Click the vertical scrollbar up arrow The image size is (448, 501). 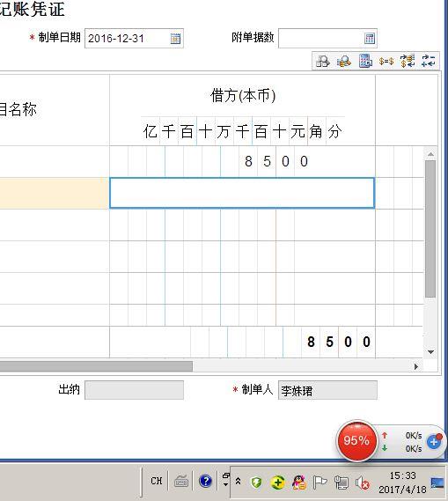click(430, 154)
